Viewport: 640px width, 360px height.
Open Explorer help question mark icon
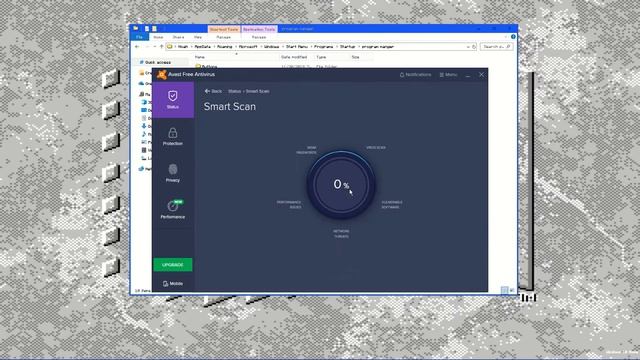[x=513, y=37]
